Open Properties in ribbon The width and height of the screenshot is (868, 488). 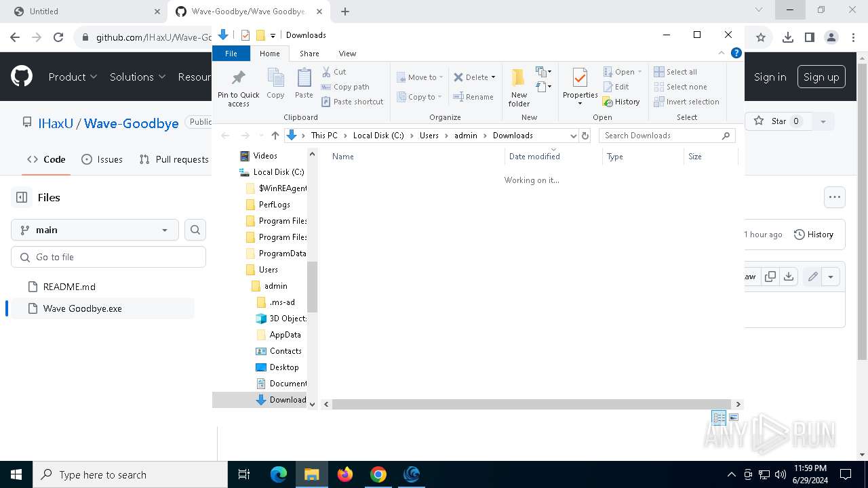[580, 87]
